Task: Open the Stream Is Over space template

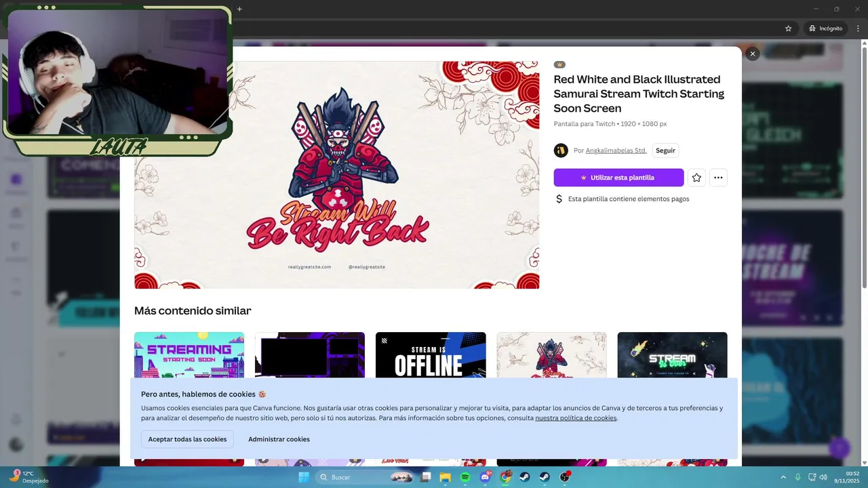Action: [x=672, y=355]
